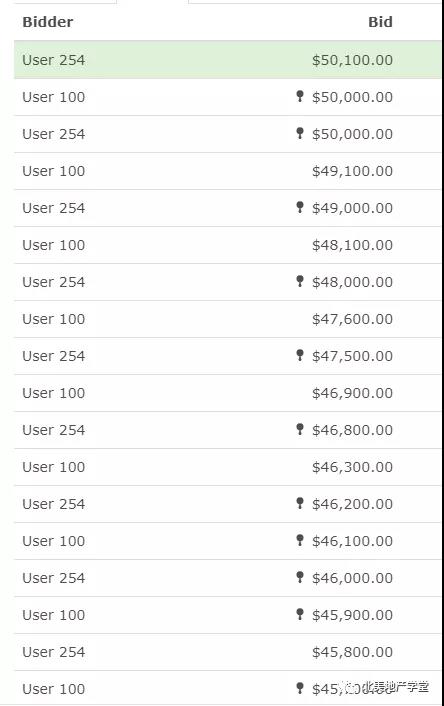Click the proxy bid icon next to $49,000.00
This screenshot has width=444, height=706.
tap(300, 207)
